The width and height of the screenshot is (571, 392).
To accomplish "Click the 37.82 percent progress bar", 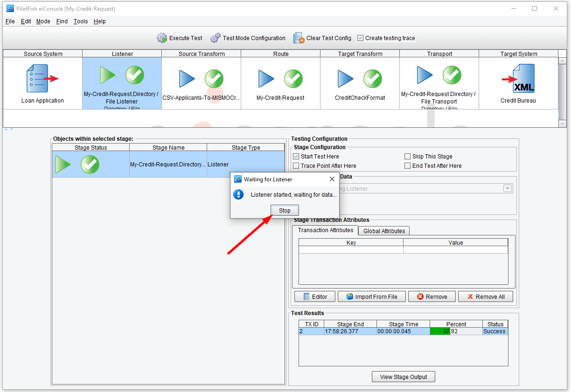I will pyautogui.click(x=456, y=331).
